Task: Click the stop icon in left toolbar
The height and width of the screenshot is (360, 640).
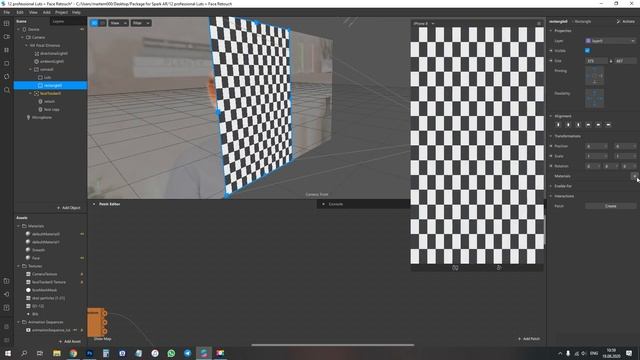Action: pos(7,64)
